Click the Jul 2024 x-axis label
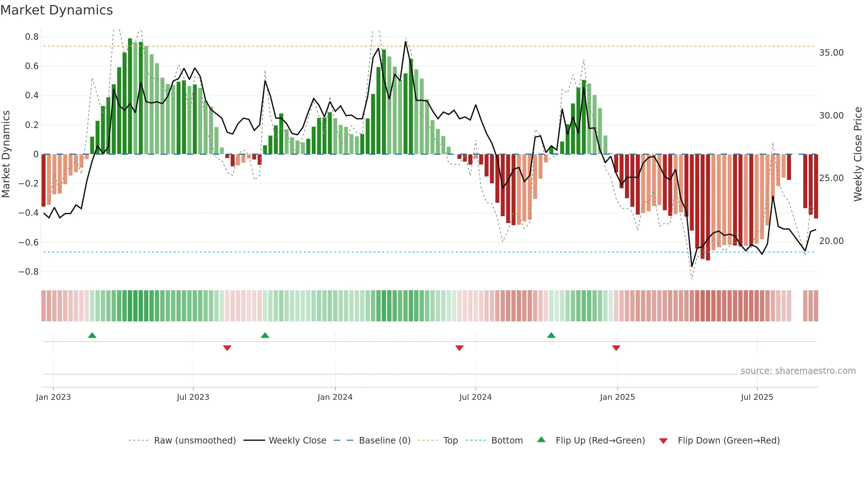 476,397
